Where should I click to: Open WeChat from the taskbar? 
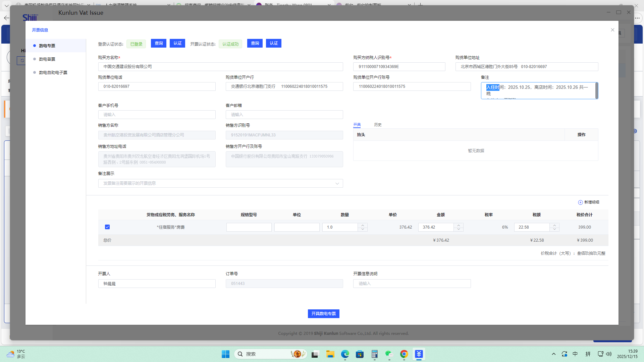pyautogui.click(x=389, y=354)
